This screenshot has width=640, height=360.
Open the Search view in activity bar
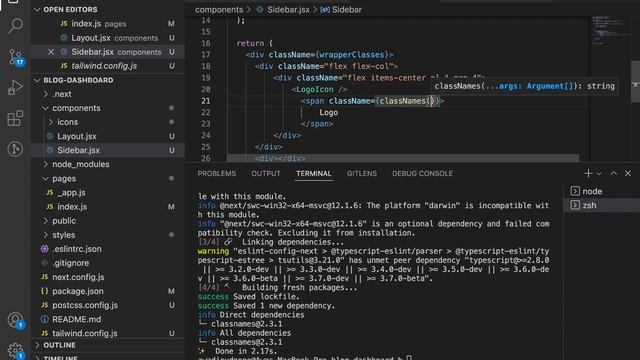click(15, 26)
